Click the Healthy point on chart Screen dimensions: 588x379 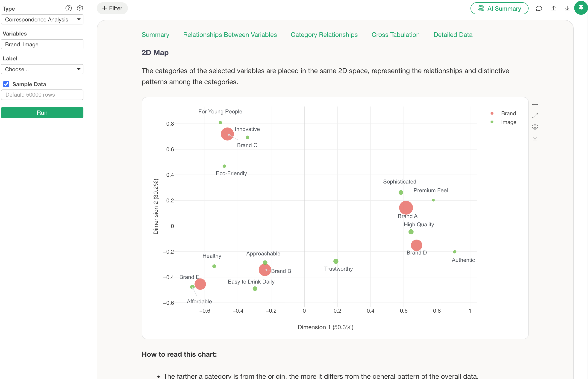tap(214, 266)
